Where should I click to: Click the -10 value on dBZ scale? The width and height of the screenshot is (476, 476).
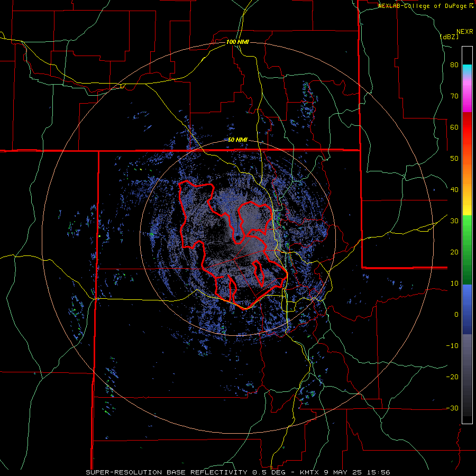[452, 346]
